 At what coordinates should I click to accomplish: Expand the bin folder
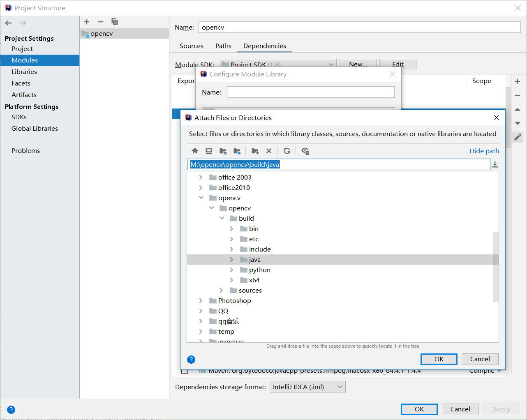tap(231, 228)
